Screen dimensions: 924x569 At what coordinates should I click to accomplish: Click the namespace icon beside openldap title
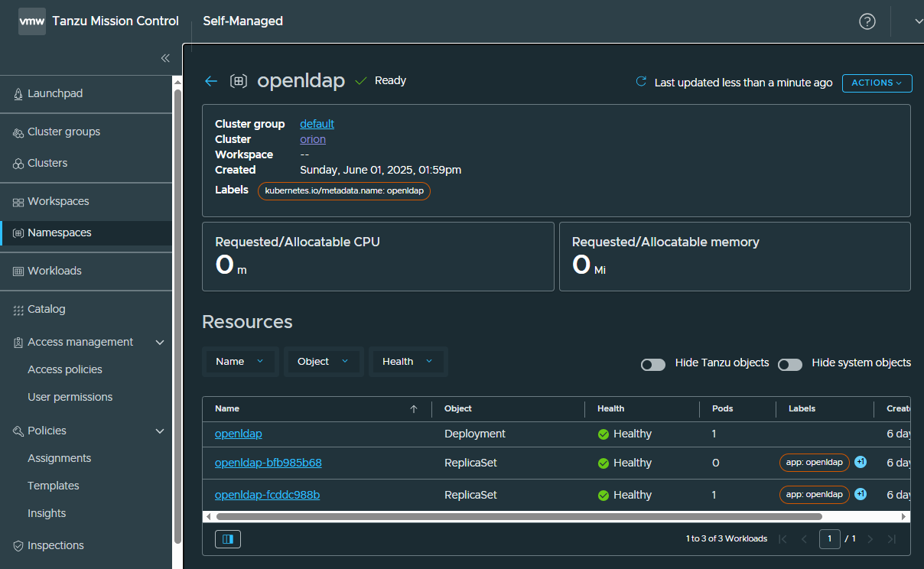[239, 81]
